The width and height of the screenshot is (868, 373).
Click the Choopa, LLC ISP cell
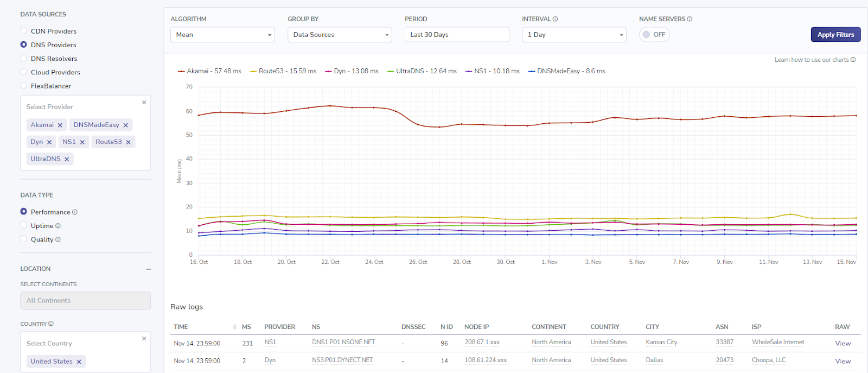point(769,360)
